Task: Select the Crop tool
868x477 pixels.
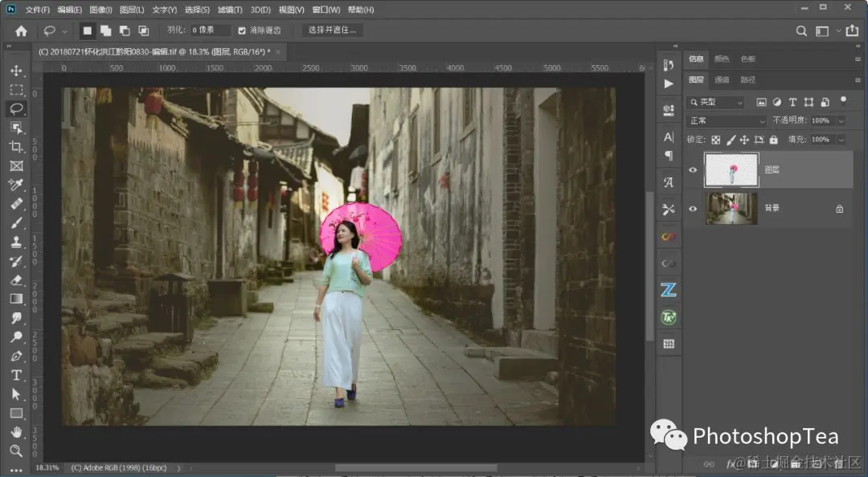Action: coord(16,147)
